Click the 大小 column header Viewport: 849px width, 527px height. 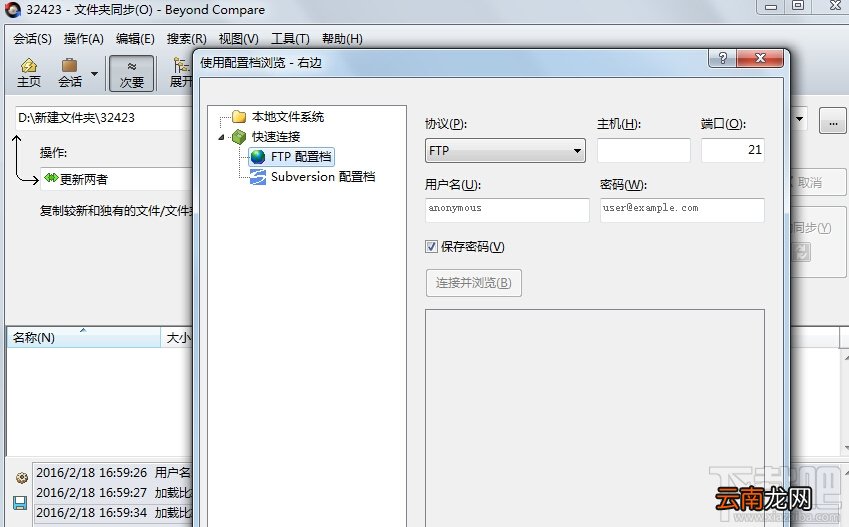178,337
